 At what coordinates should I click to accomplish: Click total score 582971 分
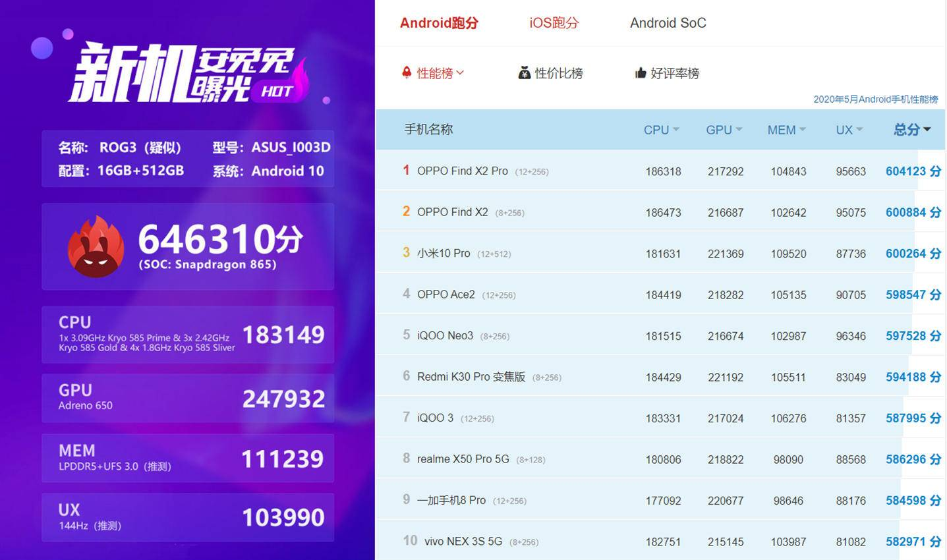pos(913,542)
